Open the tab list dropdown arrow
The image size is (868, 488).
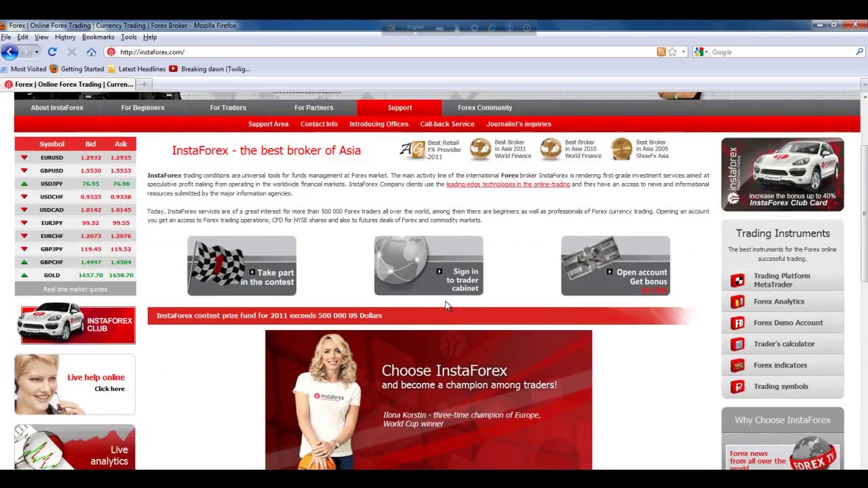click(864, 84)
